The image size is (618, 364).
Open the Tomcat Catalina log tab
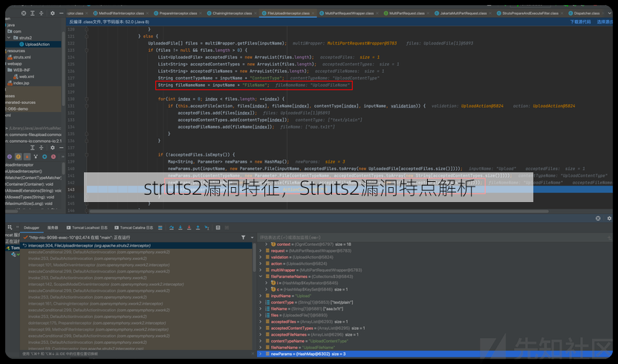(x=134, y=227)
